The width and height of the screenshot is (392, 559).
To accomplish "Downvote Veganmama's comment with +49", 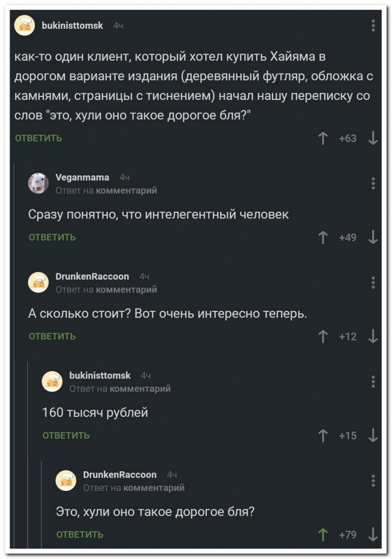I will [x=374, y=238].
